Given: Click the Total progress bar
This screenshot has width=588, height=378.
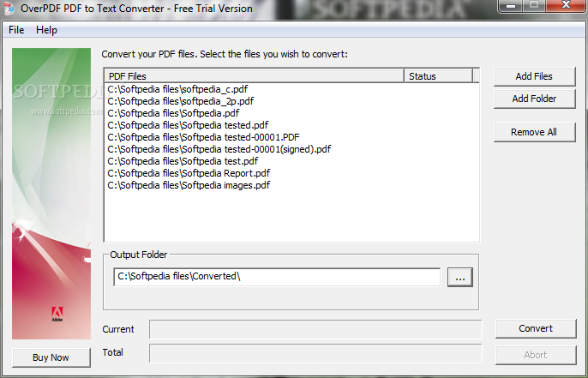Looking at the screenshot, I should click(315, 353).
